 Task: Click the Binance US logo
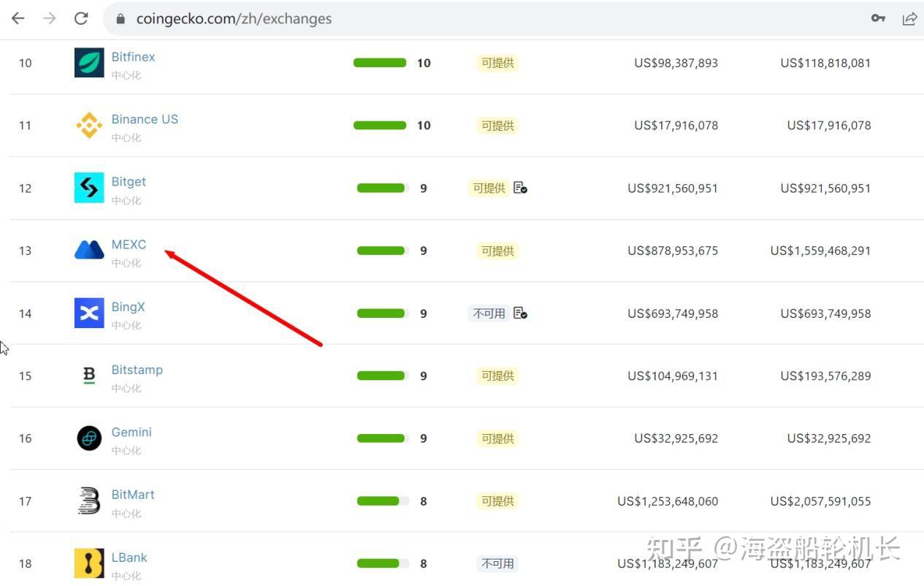tap(89, 126)
